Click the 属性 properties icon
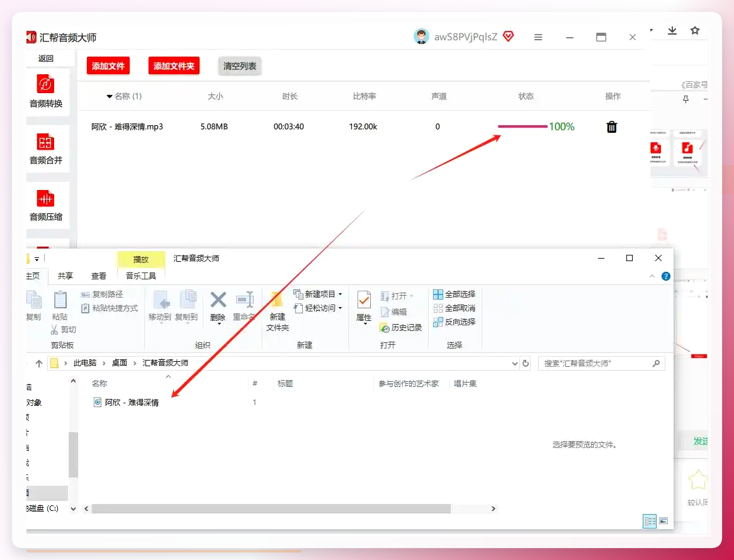The height and width of the screenshot is (560, 734). (364, 300)
